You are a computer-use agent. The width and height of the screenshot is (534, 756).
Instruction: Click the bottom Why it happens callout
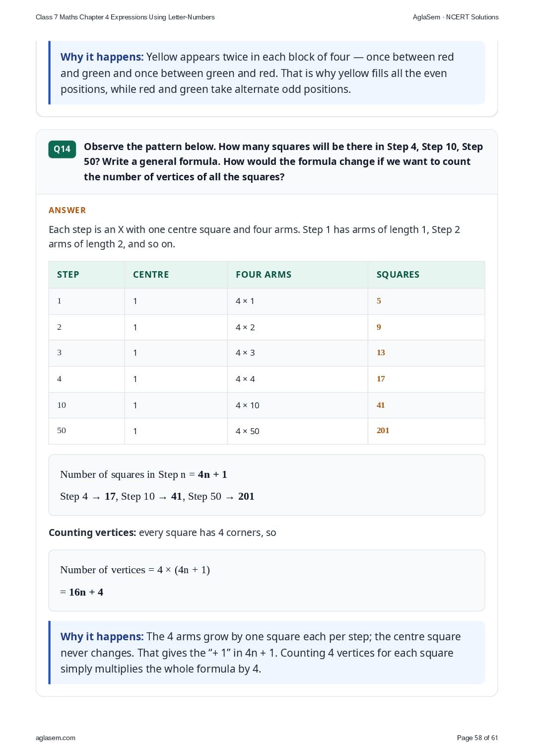267,653
